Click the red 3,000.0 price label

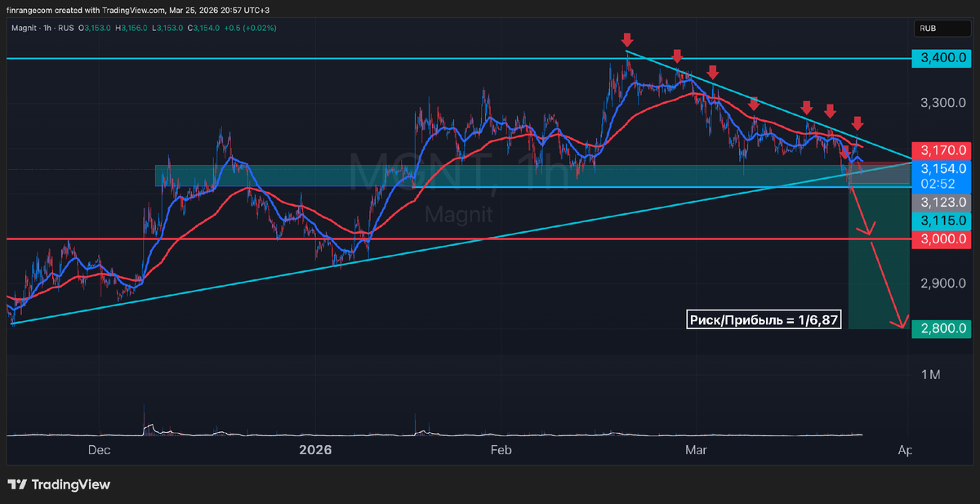click(943, 239)
